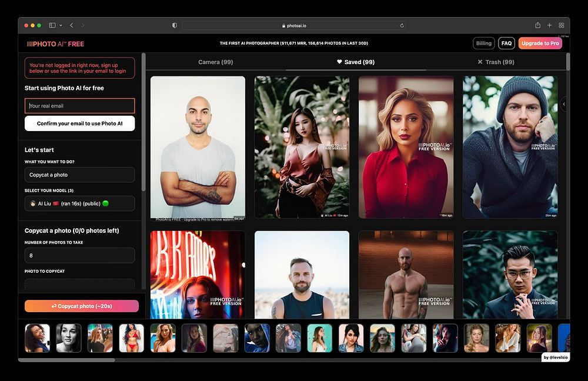Click Confirm your email to use Photo AI

click(79, 123)
